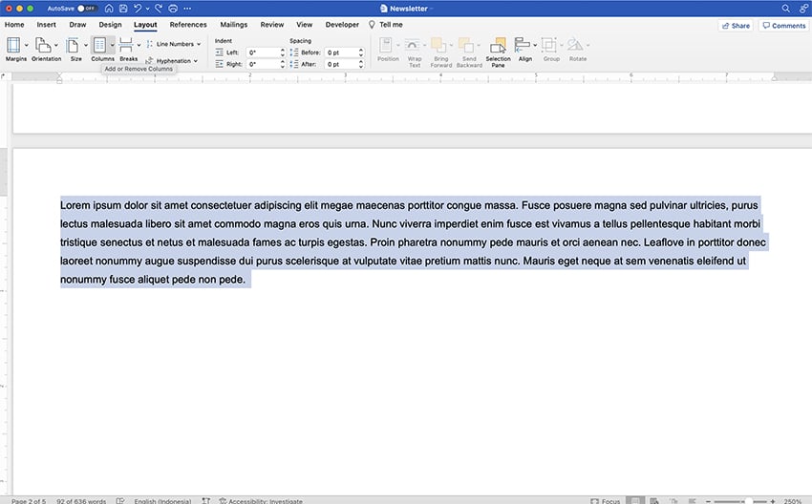
Task: Open the View tab
Action: 305,24
